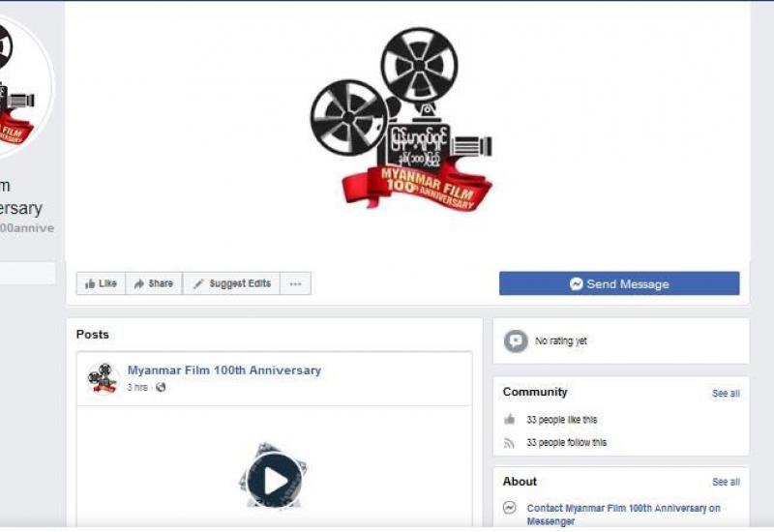
Task: Select the 33 people follow this text
Action: tap(566, 443)
